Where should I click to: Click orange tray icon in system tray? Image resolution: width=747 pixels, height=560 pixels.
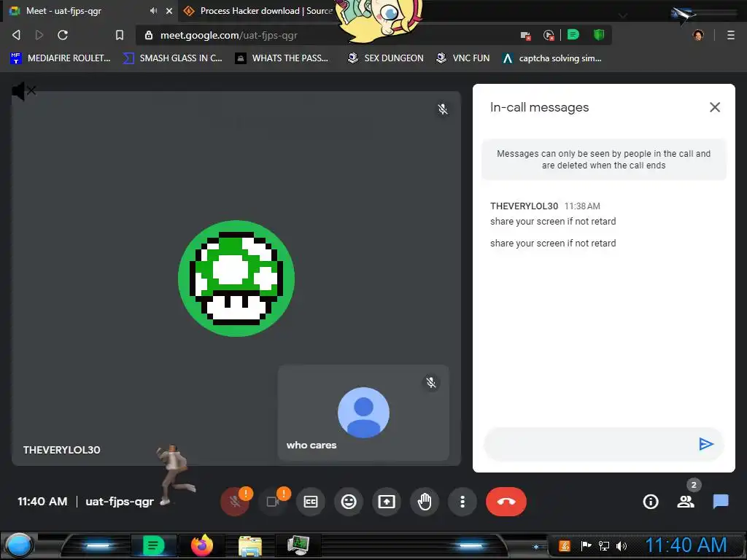pyautogui.click(x=564, y=545)
